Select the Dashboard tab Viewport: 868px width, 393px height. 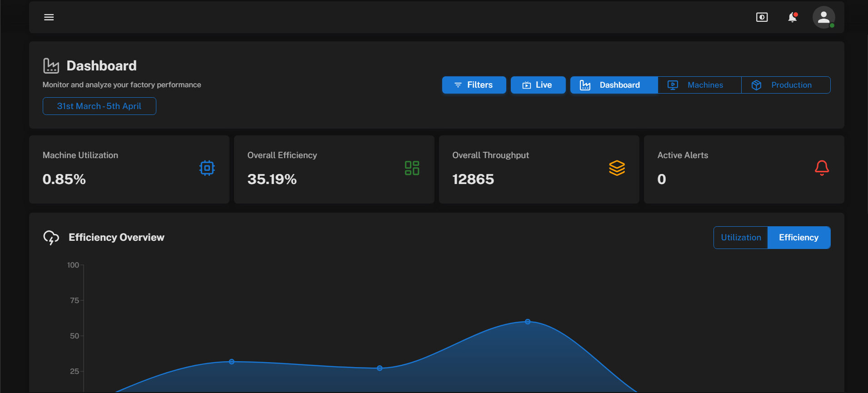tap(614, 85)
